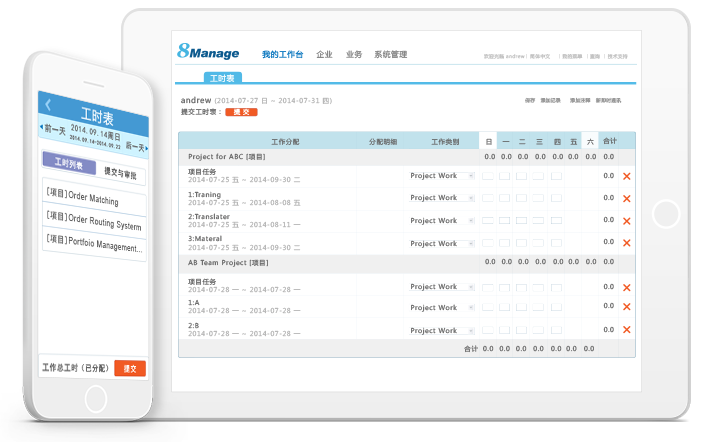
Task: Open Project Work dropdown for 1:A
Action: (442, 308)
